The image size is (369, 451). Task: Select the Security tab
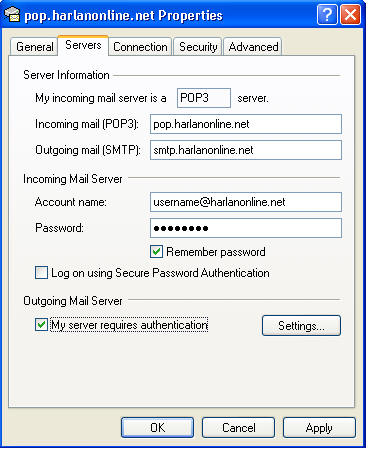point(198,47)
